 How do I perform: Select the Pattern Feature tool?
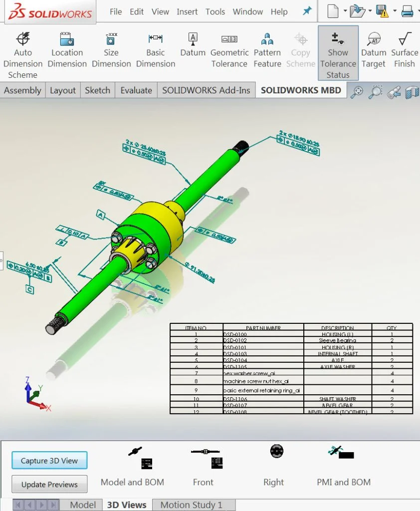267,47
